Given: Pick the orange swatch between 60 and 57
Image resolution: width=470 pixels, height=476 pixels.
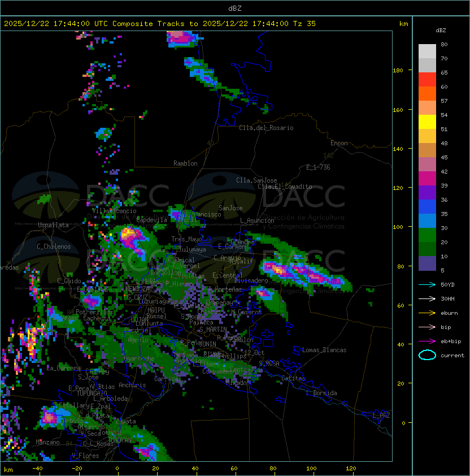Looking at the screenshot, I should [427, 93].
